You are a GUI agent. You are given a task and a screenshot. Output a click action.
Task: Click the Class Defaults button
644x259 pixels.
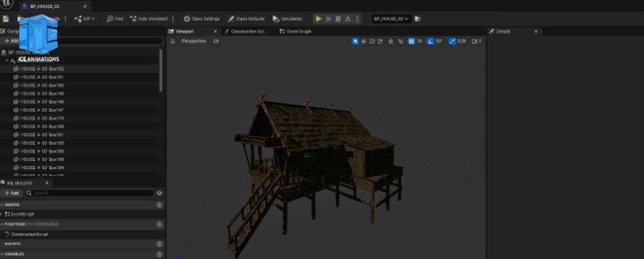coord(247,19)
